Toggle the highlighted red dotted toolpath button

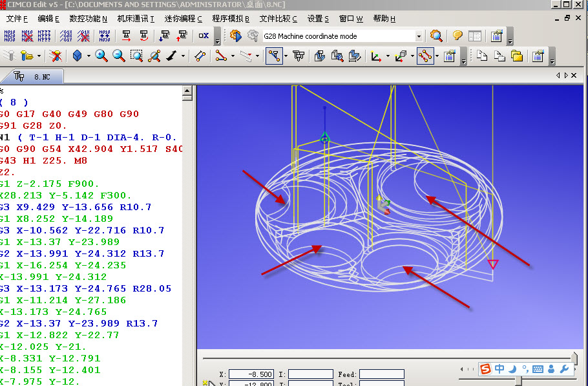click(425, 56)
